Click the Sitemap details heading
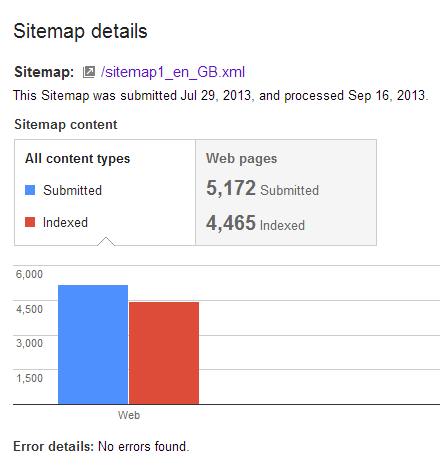 click(x=80, y=31)
